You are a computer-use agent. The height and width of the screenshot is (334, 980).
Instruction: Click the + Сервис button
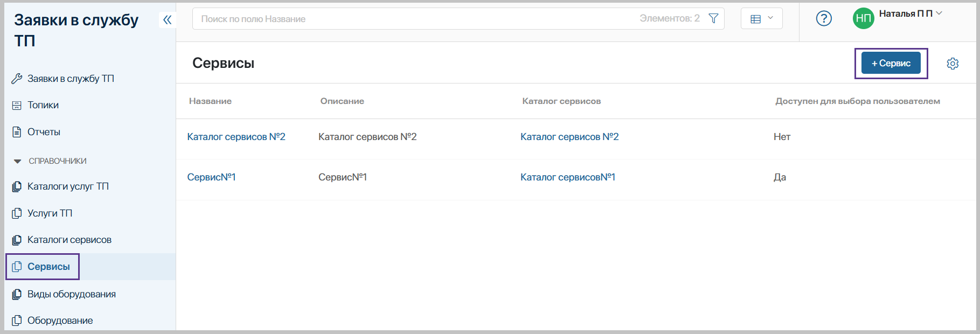point(891,64)
